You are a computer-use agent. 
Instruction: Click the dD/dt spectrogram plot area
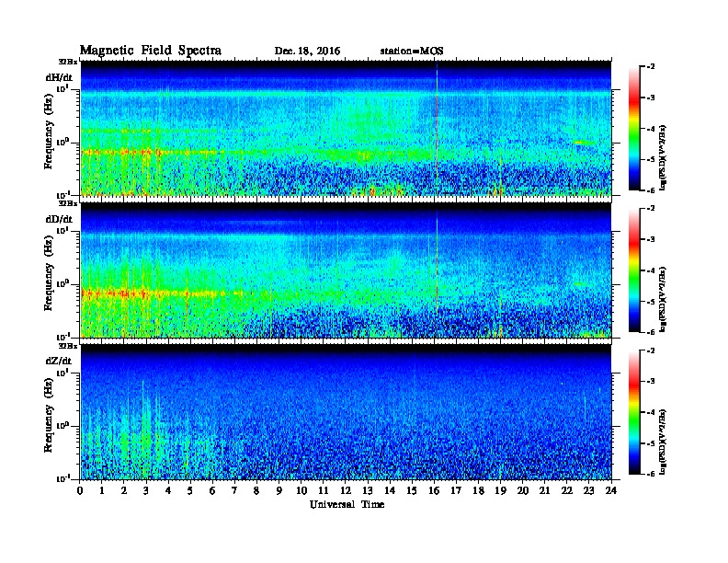click(346, 270)
